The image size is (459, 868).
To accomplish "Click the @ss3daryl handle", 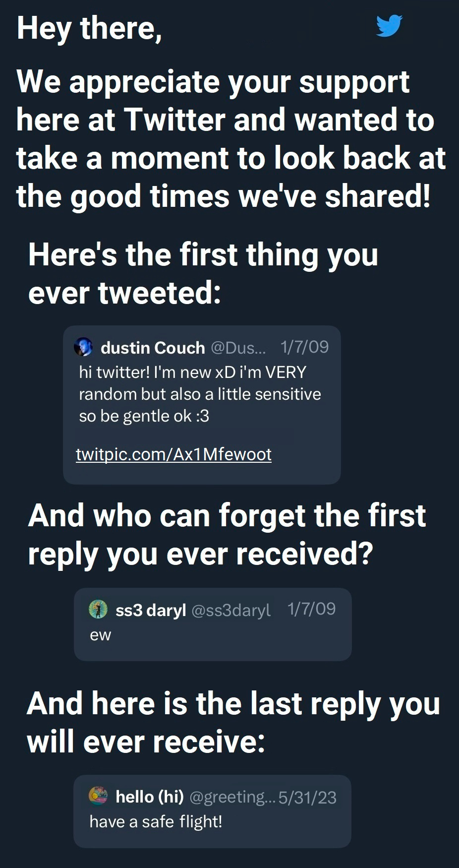I will [231, 610].
